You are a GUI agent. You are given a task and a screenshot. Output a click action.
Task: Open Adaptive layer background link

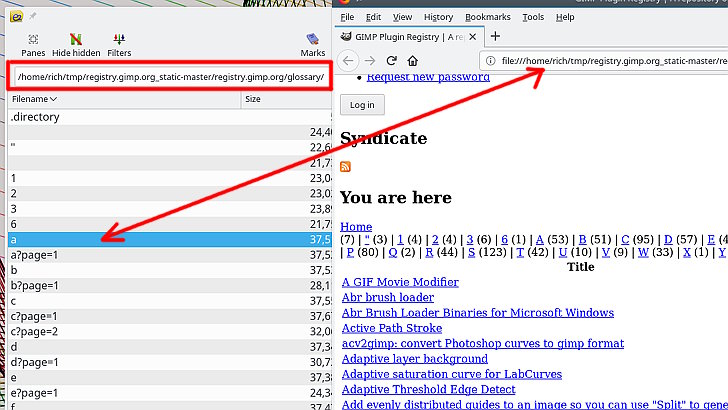click(415, 358)
